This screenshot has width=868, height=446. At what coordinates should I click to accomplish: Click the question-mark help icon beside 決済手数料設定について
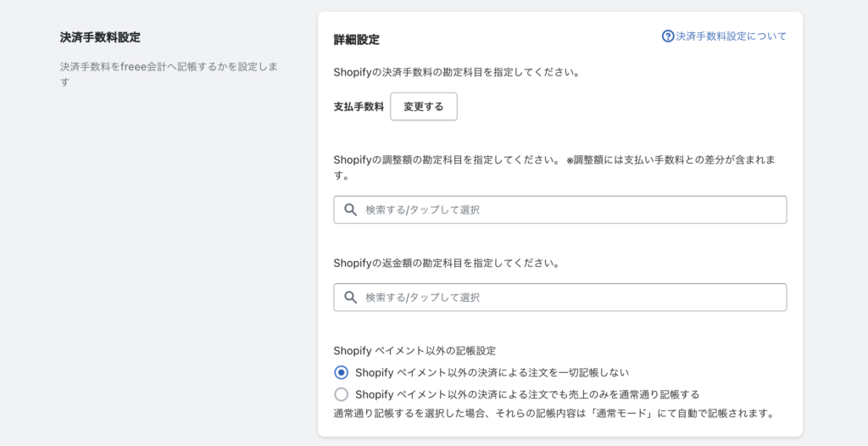tap(668, 36)
